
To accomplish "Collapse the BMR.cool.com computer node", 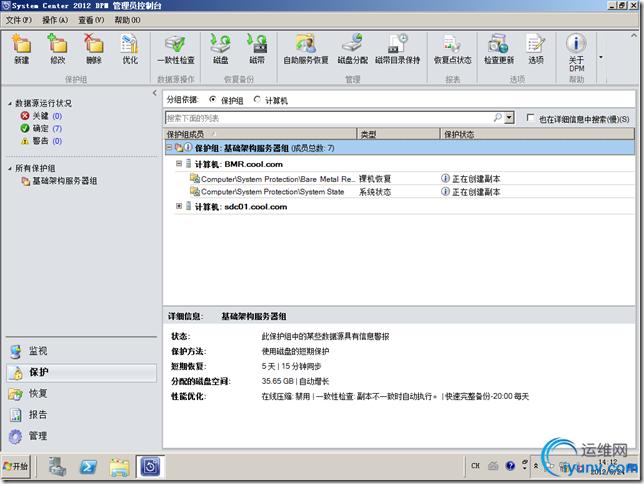I will pos(179,164).
